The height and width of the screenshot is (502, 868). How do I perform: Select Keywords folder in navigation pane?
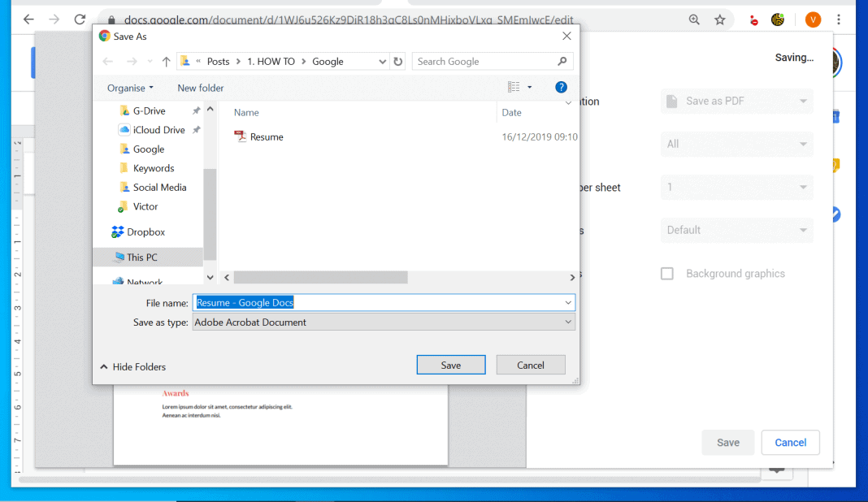click(154, 168)
